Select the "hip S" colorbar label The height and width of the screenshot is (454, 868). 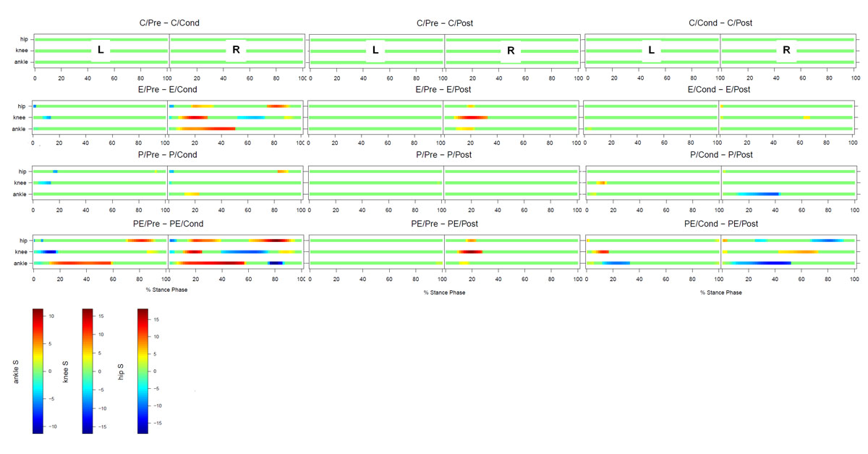click(120, 371)
